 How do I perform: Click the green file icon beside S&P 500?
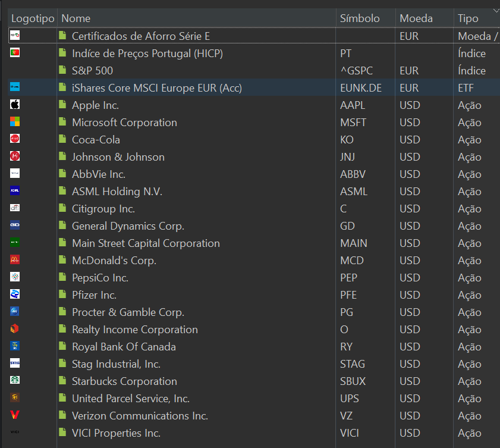point(62,70)
